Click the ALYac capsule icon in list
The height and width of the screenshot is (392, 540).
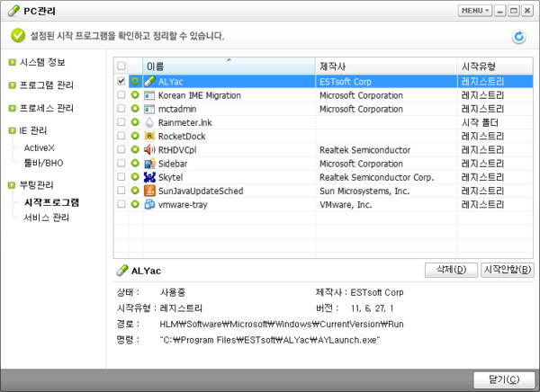[x=149, y=81]
